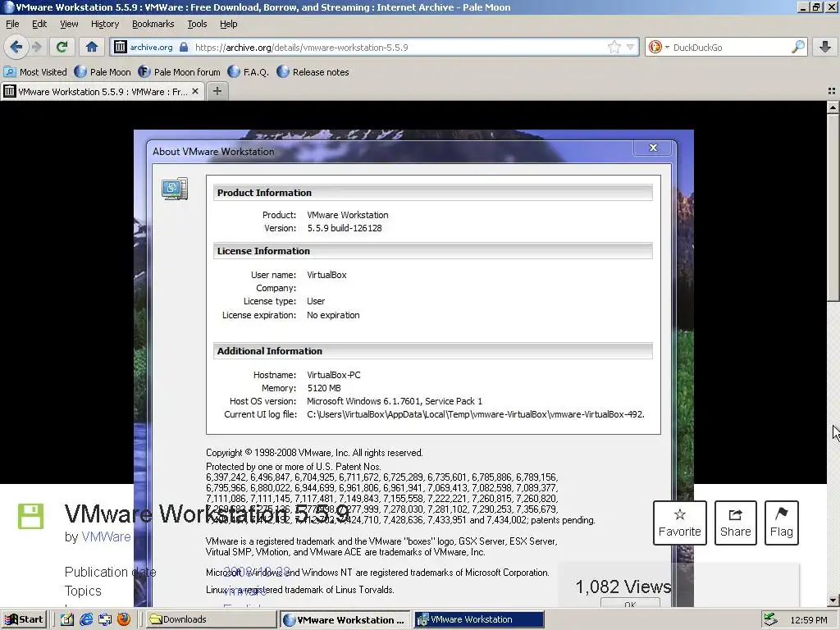Open the F.A.Q. bookmark
The image size is (840, 630).
pyautogui.click(x=248, y=72)
